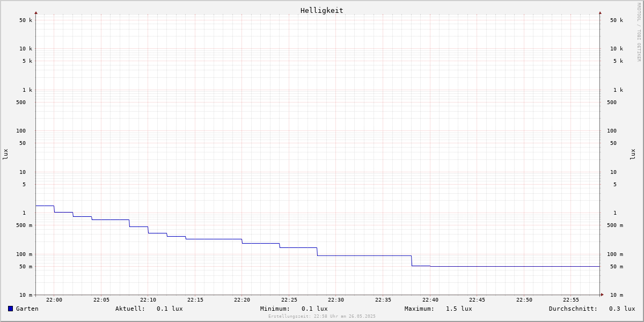This screenshot has height=322, width=644.
Task: Click the Erstellungszeit timestamp footer text
Action: pos(322,316)
